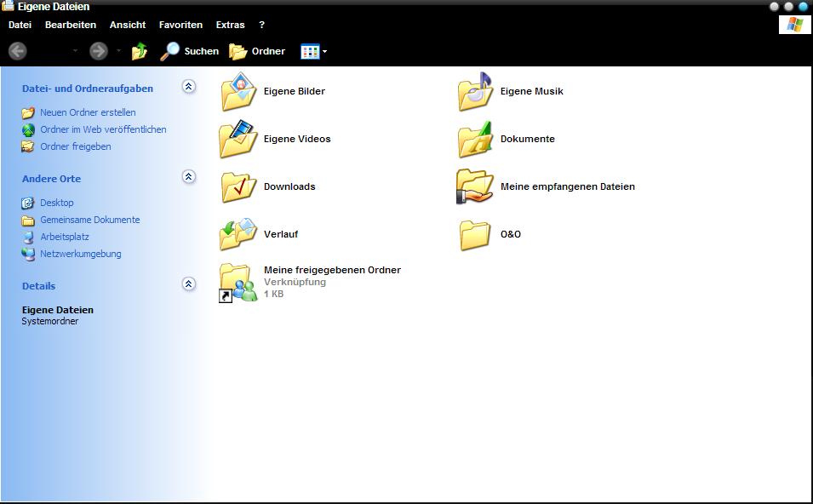Click the globe icon for web publishing
Viewport: 813px width, 504px height.
pyautogui.click(x=28, y=129)
